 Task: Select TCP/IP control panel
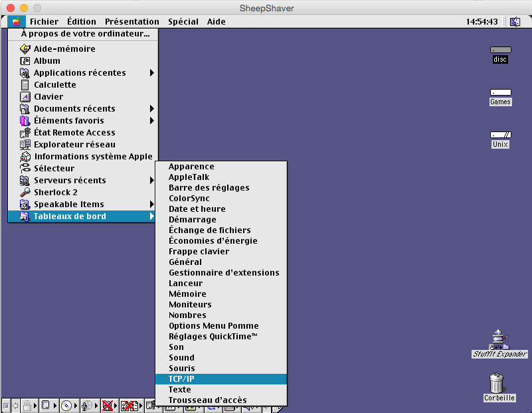(221, 378)
